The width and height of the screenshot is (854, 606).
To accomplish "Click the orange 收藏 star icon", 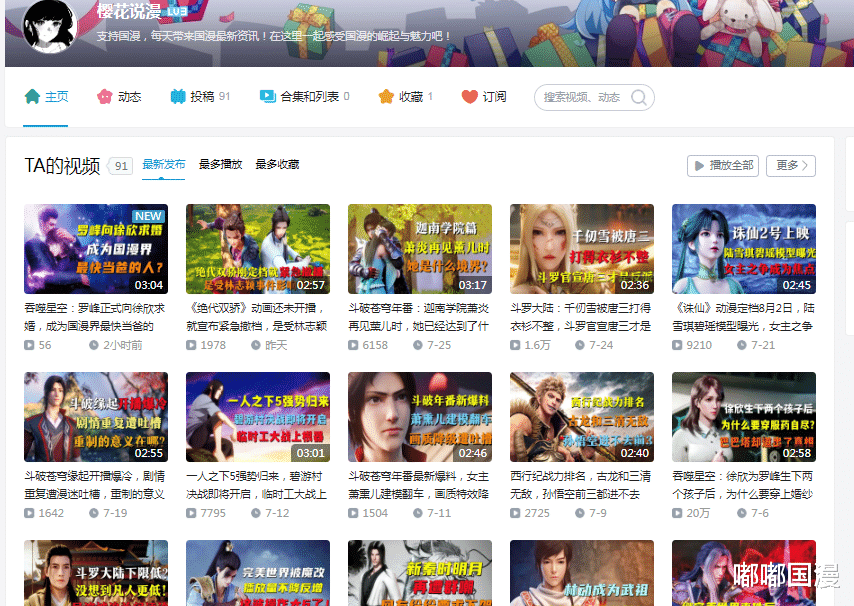I will click(x=386, y=96).
